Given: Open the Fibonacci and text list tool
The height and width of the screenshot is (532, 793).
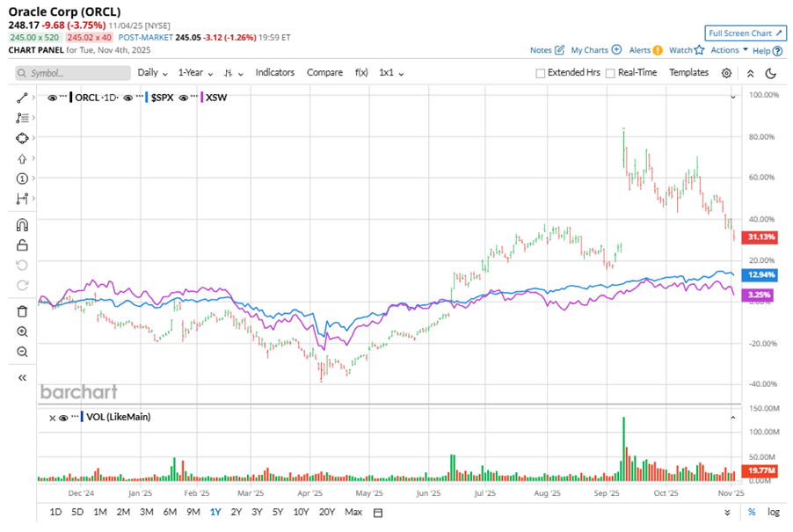Looking at the screenshot, I should (x=22, y=119).
